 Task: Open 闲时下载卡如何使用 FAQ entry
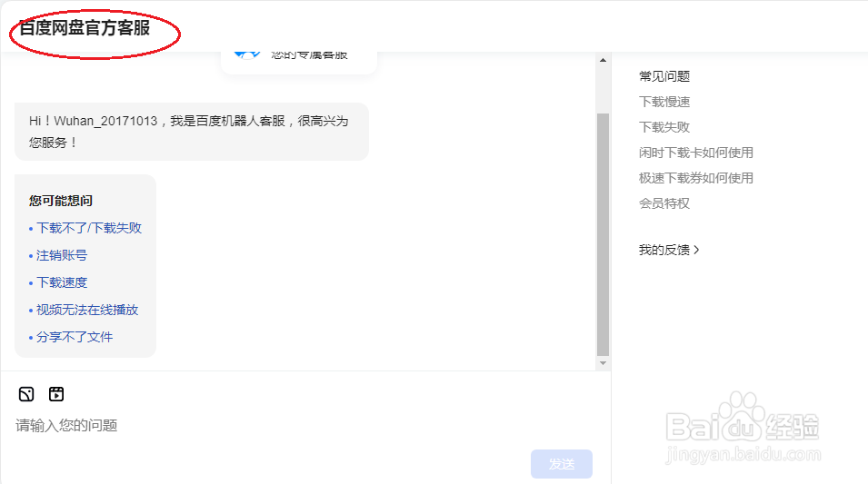click(696, 153)
